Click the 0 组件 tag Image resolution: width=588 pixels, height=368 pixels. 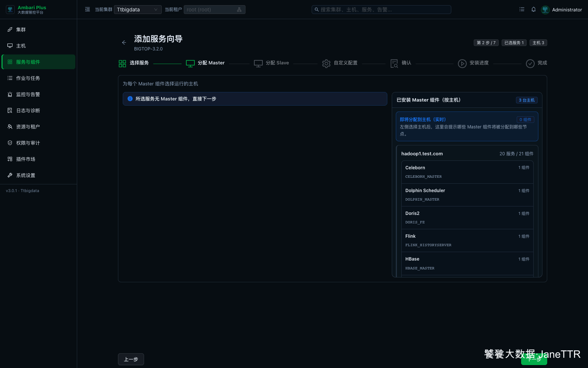pyautogui.click(x=525, y=120)
